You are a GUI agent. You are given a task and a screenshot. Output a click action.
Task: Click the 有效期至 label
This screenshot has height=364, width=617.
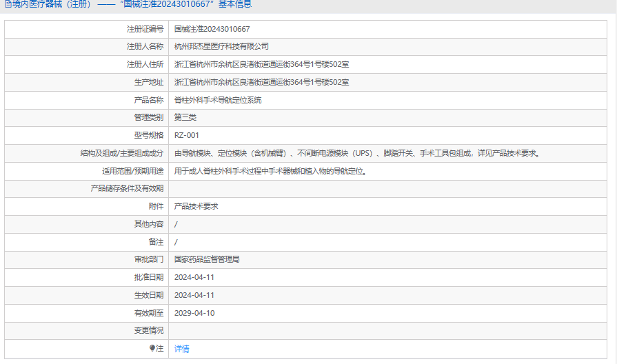pos(149,313)
